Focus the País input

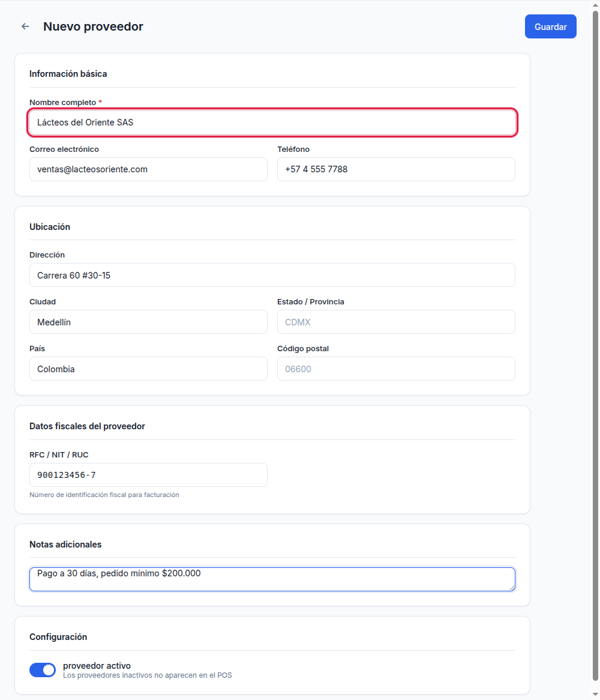tap(149, 369)
